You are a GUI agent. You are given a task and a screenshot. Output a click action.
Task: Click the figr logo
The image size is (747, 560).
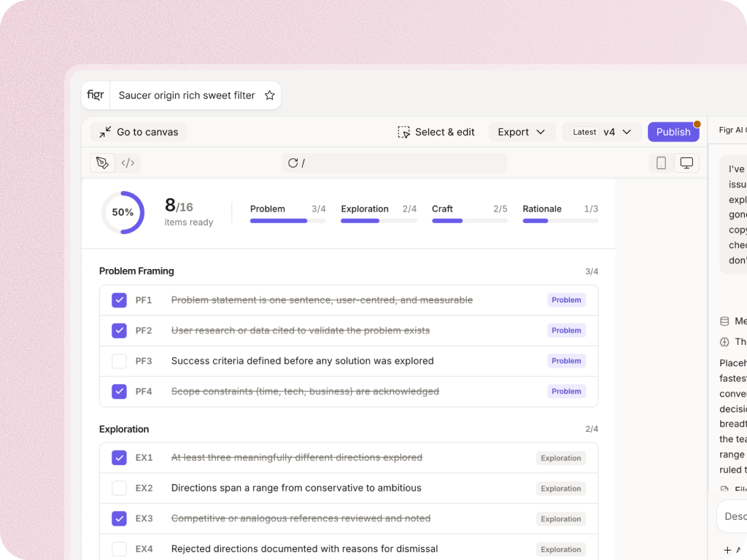click(96, 95)
